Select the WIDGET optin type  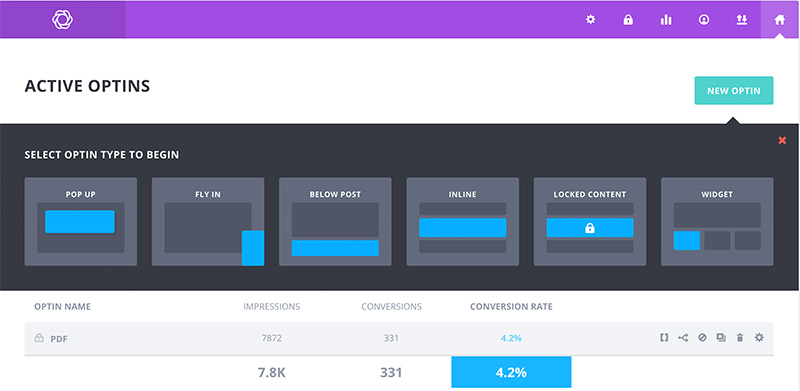pos(717,222)
